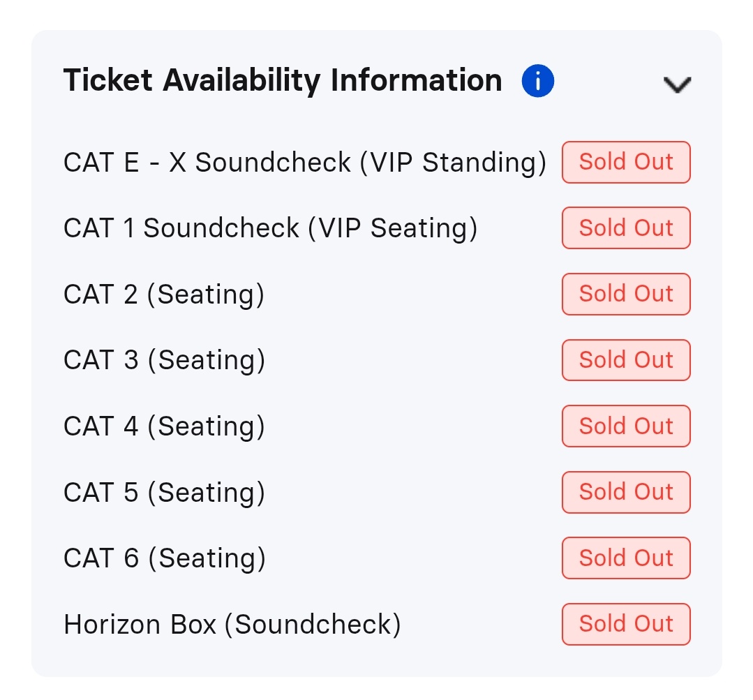Click Sold Out badge for CAT 6

coord(626,558)
